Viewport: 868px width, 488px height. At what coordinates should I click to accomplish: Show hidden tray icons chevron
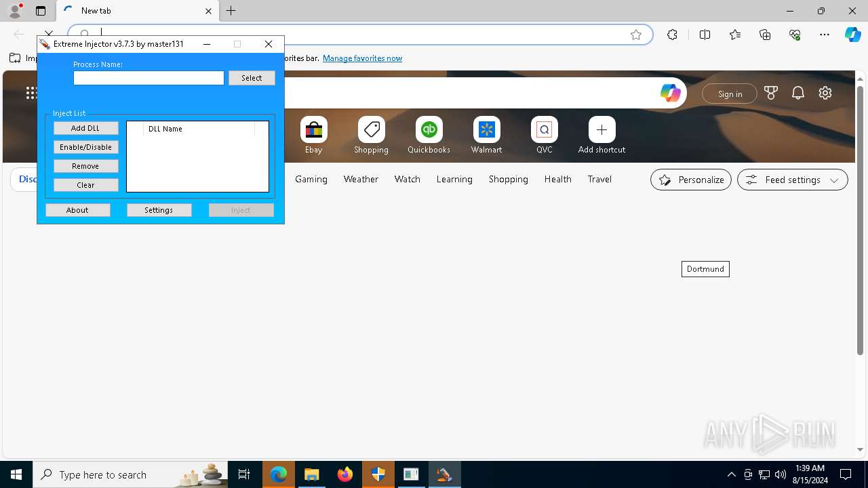[731, 474]
